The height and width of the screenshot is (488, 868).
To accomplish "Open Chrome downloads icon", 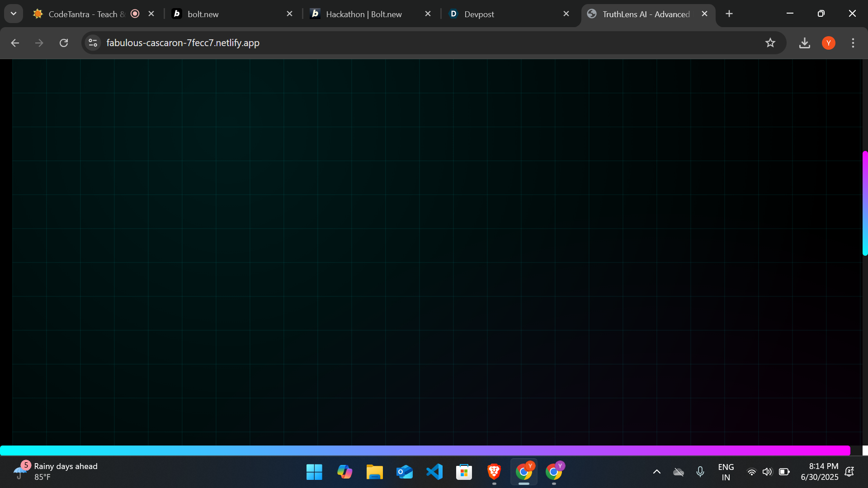I will (804, 43).
